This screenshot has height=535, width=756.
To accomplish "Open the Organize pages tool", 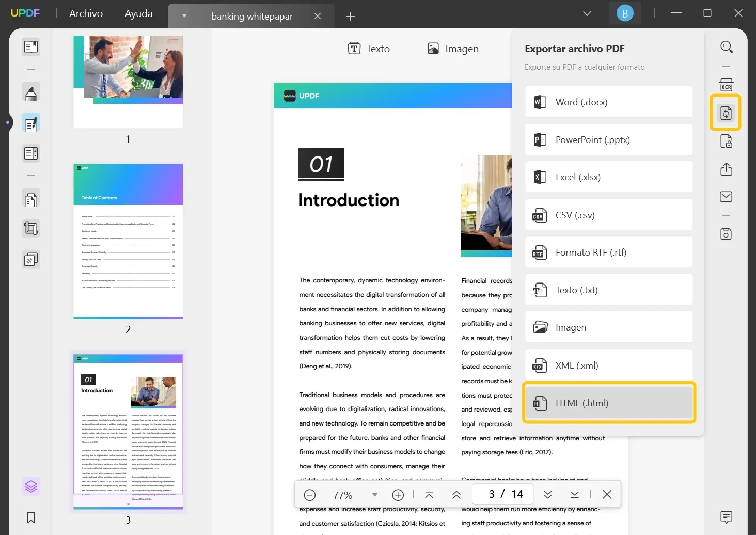I will click(x=31, y=199).
